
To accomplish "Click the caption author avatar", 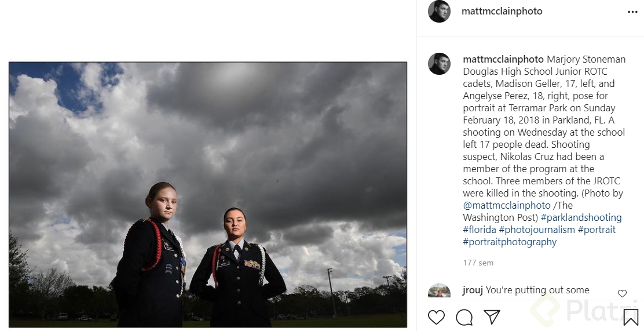I will 439,64.
